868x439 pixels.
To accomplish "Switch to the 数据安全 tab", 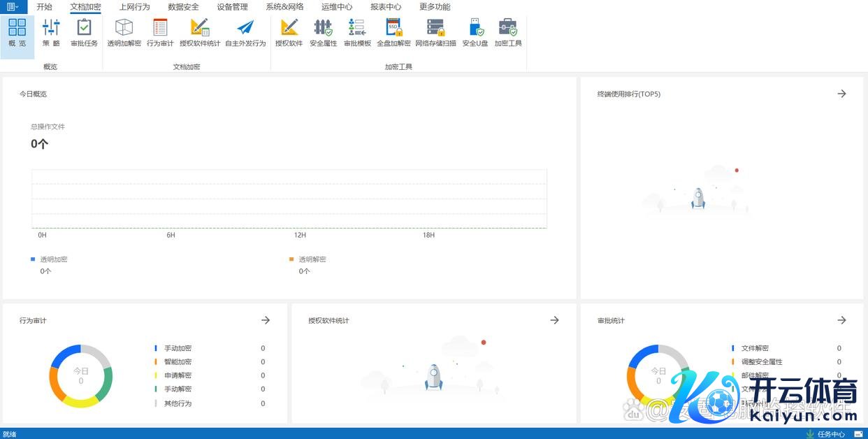I will pyautogui.click(x=183, y=7).
